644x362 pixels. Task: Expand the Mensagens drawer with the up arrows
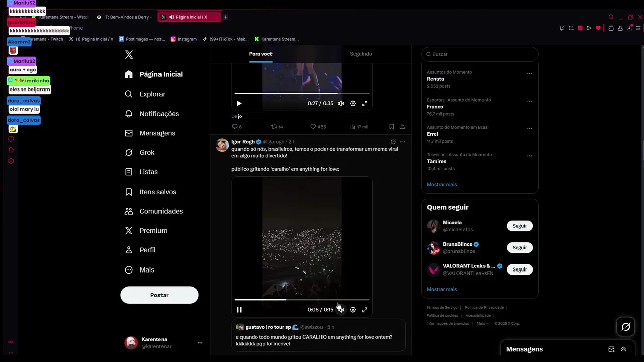(623, 349)
